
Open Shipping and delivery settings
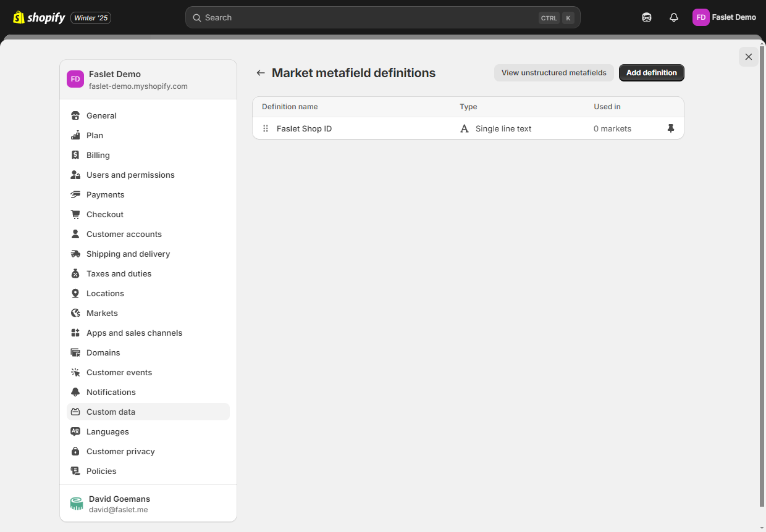pos(148,254)
